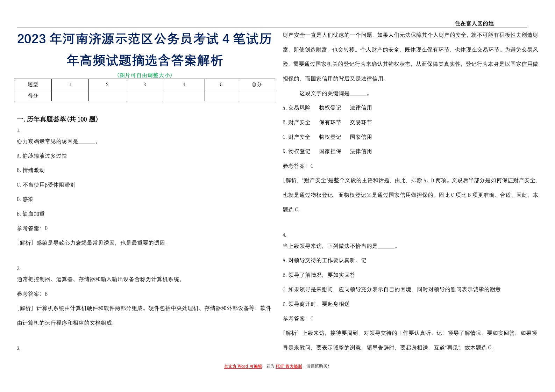Click the empty score cell under 总分
The height and width of the screenshot is (392, 555).
[x=256, y=96]
